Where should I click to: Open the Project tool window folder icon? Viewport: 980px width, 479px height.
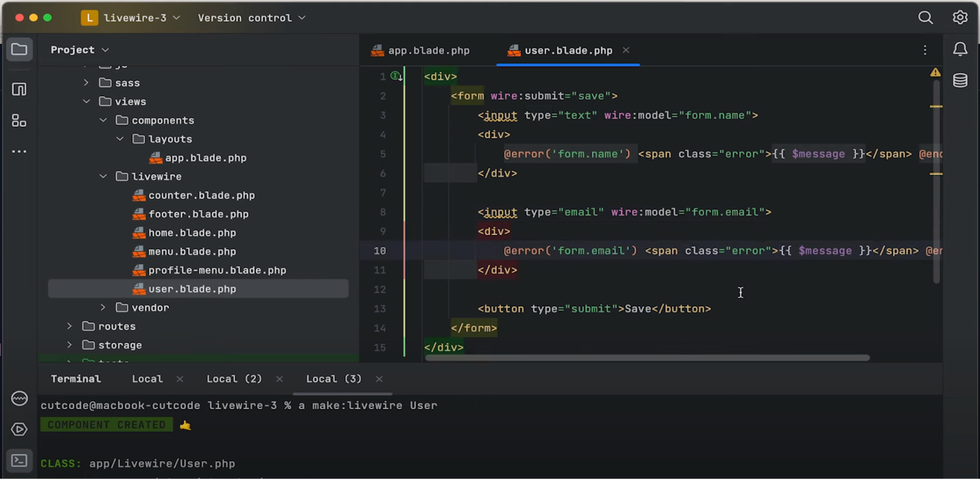[19, 50]
